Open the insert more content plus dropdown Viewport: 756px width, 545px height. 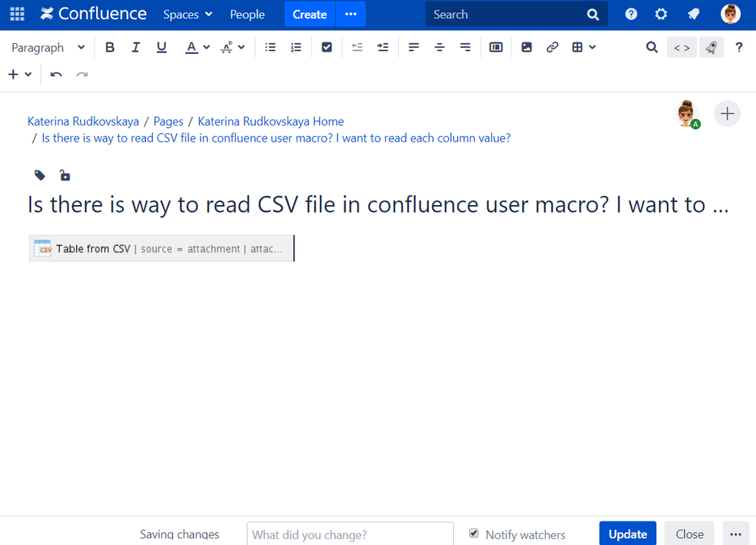pos(20,75)
